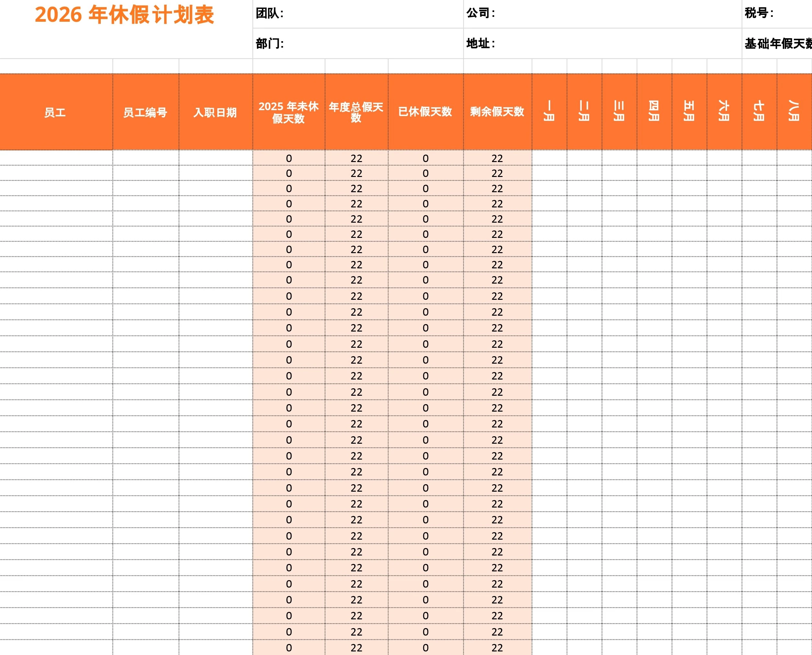Select first row cell under 一月
This screenshot has width=812, height=655.
[549, 158]
